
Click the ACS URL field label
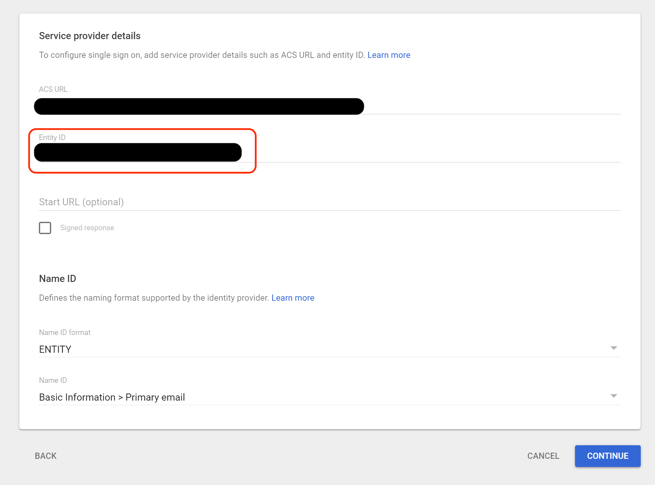click(x=53, y=89)
